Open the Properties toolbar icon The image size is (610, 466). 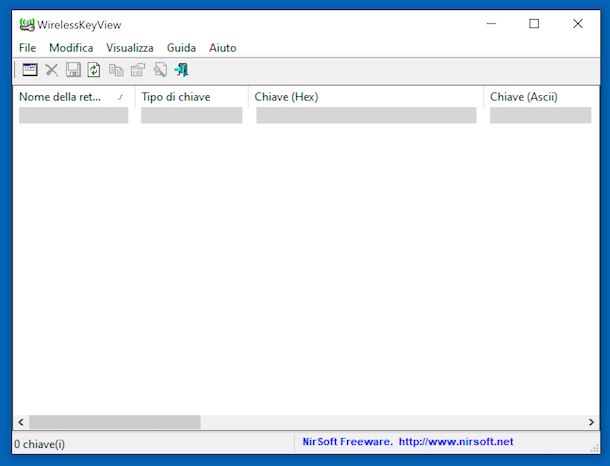138,70
